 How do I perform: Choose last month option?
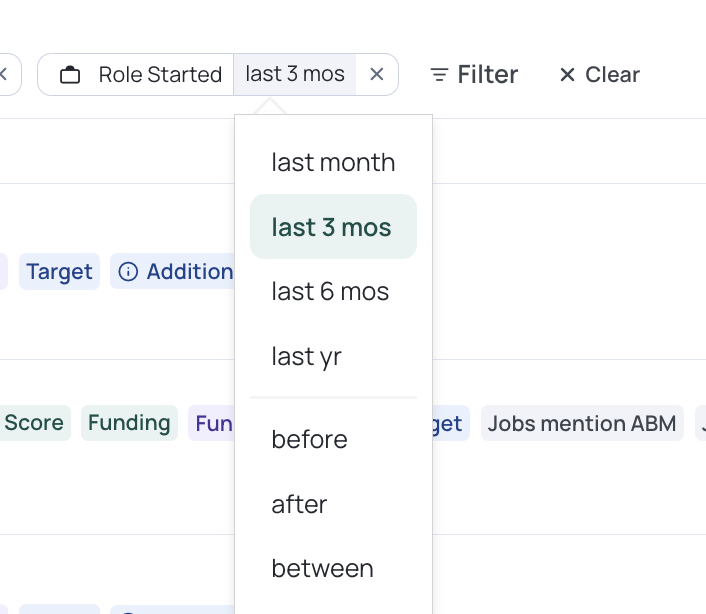pos(333,162)
